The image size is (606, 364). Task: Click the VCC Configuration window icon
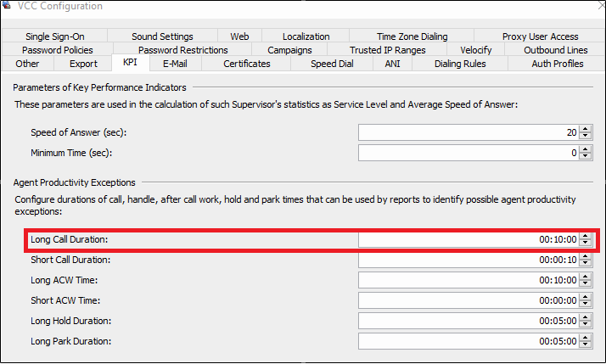click(6, 5)
